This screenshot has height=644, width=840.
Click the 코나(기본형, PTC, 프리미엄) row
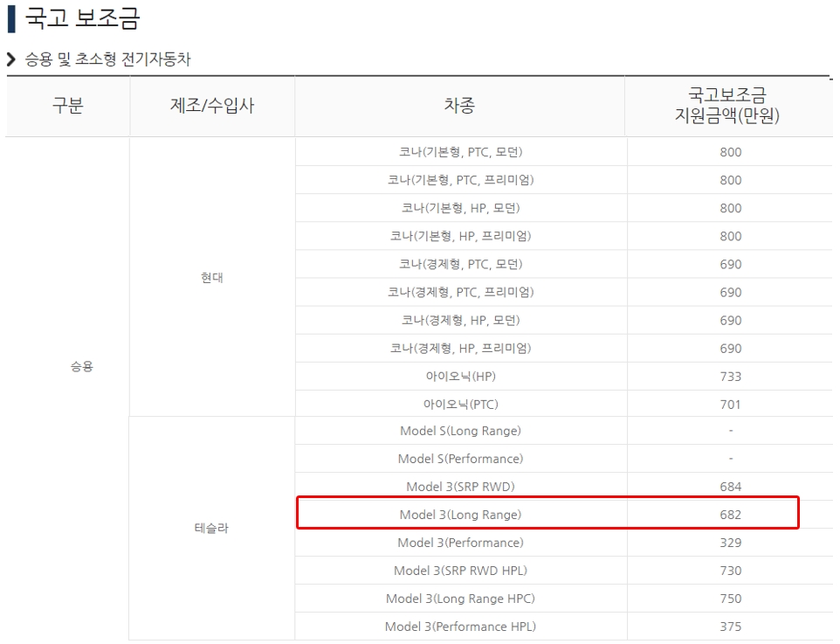[x=563, y=180]
